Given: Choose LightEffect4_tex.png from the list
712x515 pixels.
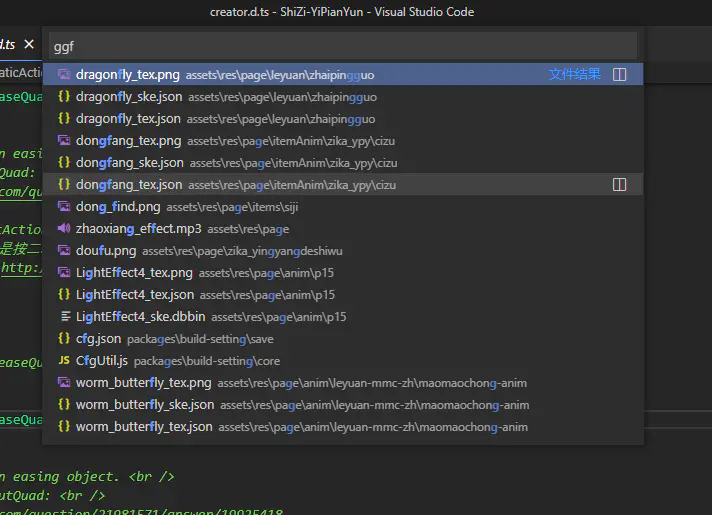Looking at the screenshot, I should tap(134, 273).
